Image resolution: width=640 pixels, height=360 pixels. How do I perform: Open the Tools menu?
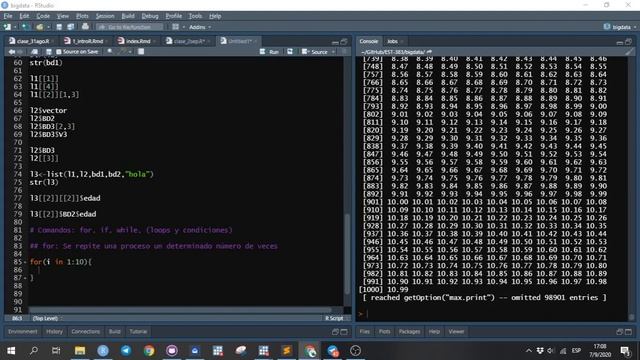(x=195, y=16)
